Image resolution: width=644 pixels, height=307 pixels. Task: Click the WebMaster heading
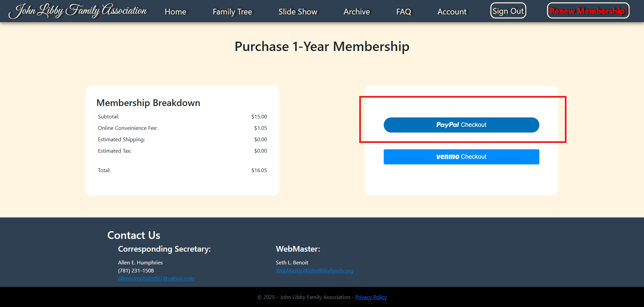click(x=298, y=249)
